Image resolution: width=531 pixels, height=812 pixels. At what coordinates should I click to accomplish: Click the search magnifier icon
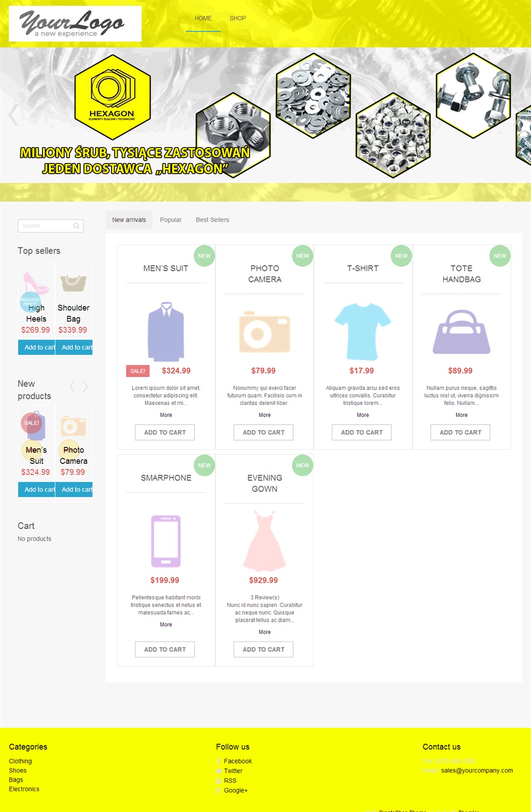click(x=76, y=226)
